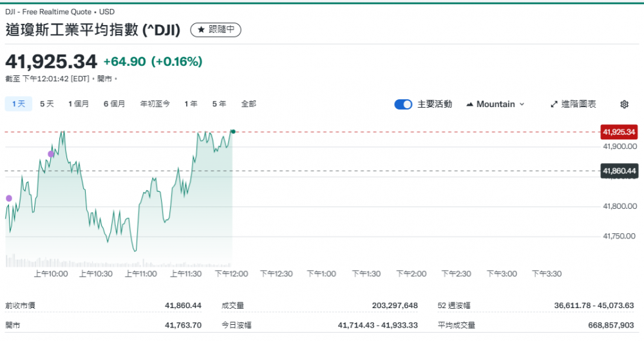Screen dimensions: 644x341
Task: Switch chart to the 1年 range
Action: click(191, 104)
